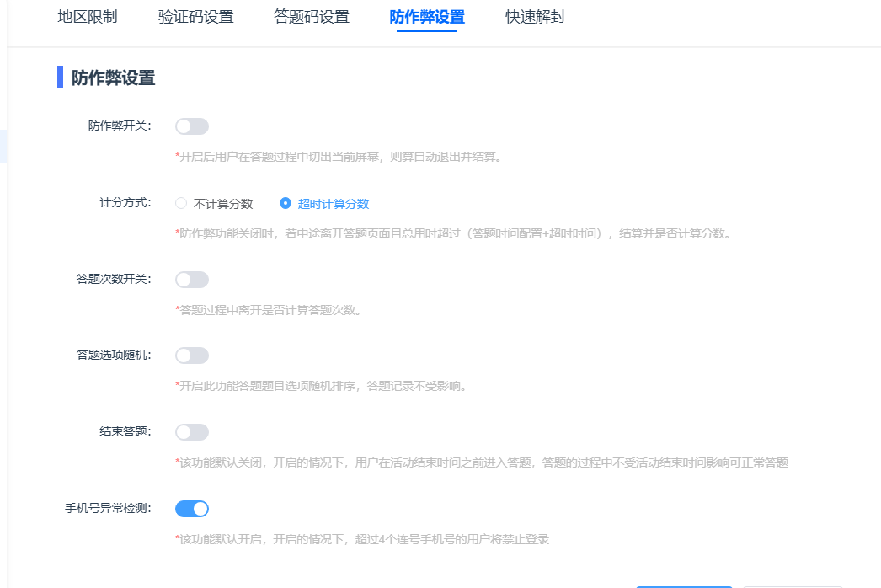Click the 答题选项随机 label text

click(x=114, y=355)
